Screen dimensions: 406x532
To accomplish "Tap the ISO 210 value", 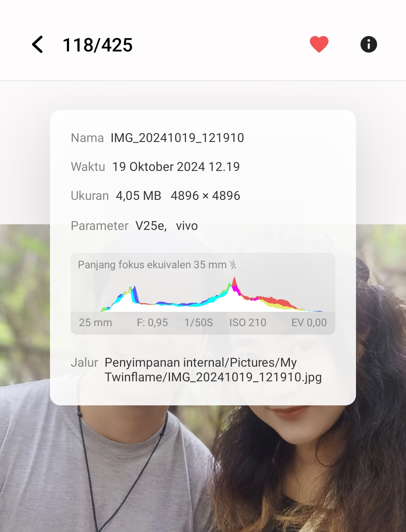I will tap(248, 323).
